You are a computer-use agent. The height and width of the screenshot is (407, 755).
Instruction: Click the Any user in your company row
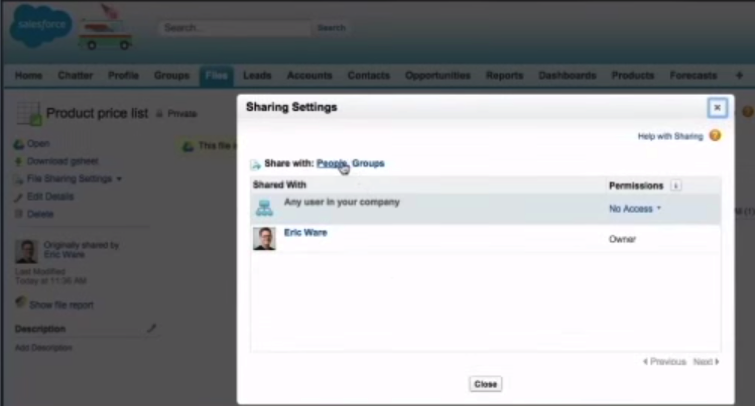485,209
